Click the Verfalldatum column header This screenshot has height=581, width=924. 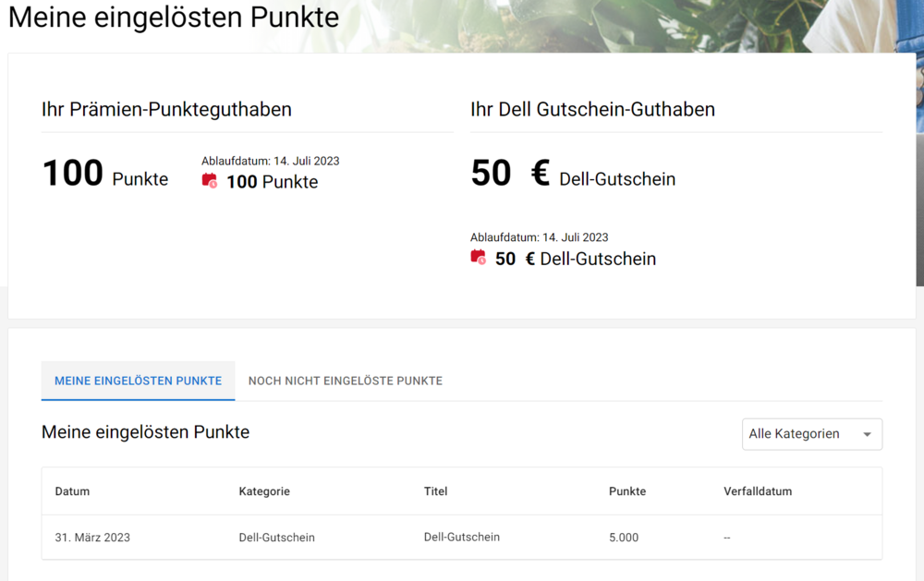click(x=758, y=491)
